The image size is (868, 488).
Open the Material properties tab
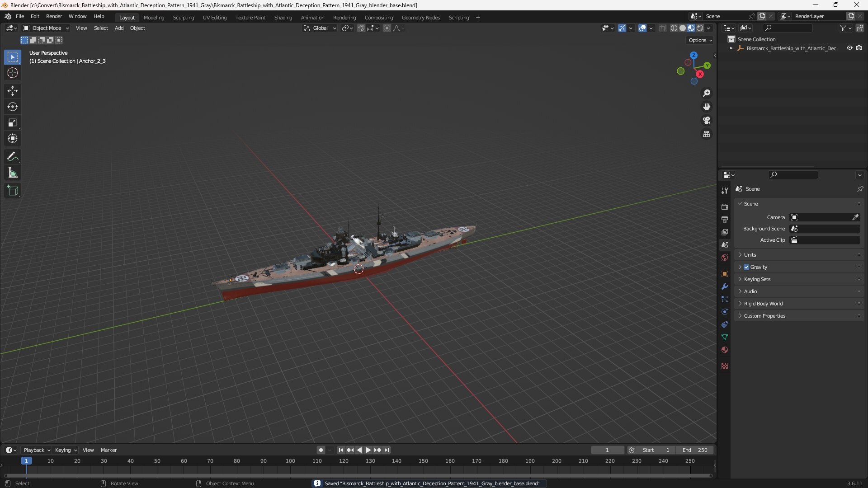725,350
